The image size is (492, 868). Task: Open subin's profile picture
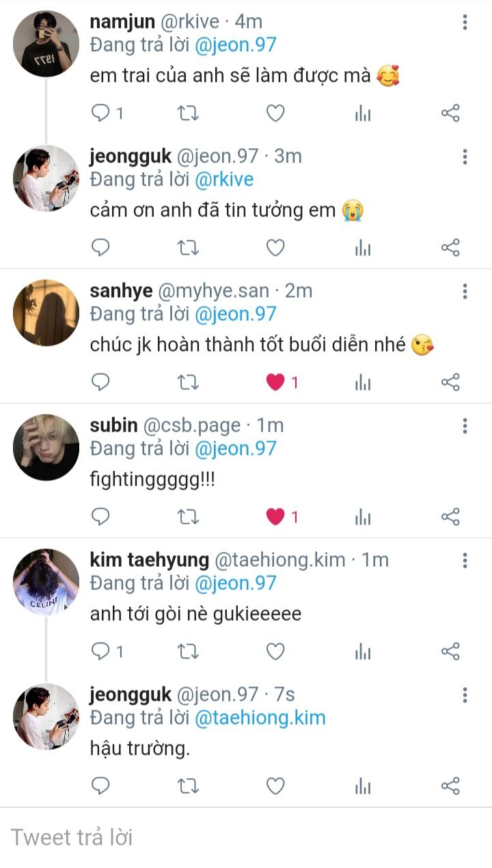coord(46,447)
